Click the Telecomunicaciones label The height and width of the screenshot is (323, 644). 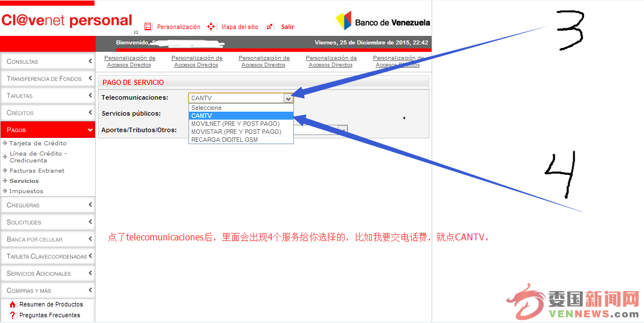click(135, 97)
